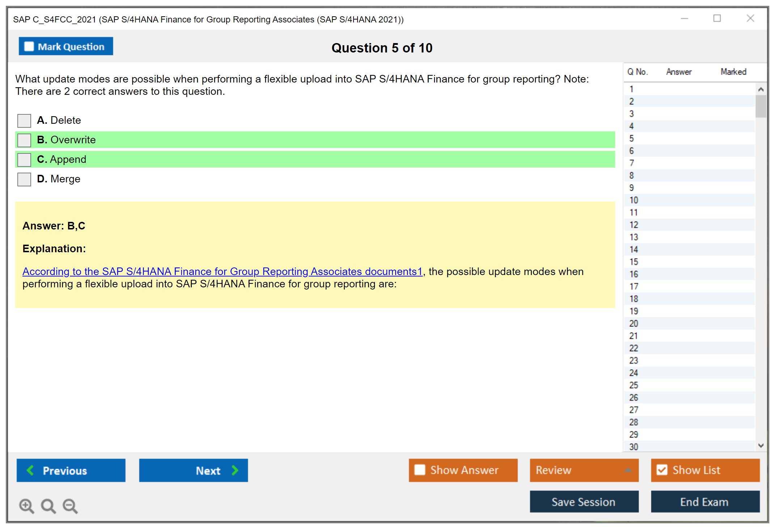Click the Next button's right chevron icon
Image resolution: width=778 pixels, height=532 pixels.
pos(235,470)
